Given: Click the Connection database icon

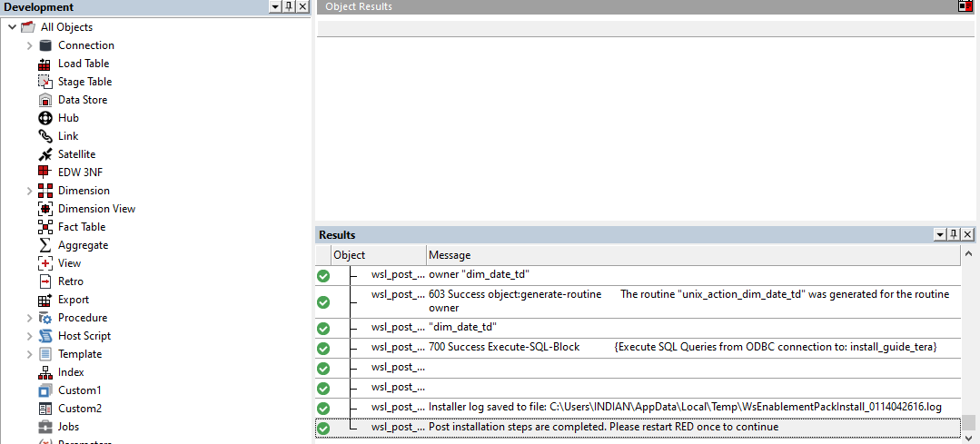Looking at the screenshot, I should click(x=45, y=45).
